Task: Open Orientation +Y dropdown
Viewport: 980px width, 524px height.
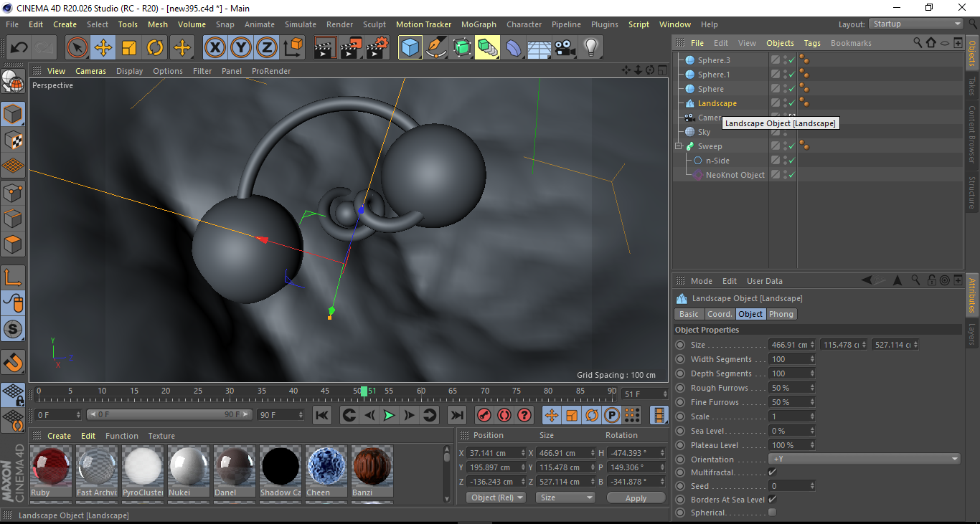Action: tap(864, 459)
